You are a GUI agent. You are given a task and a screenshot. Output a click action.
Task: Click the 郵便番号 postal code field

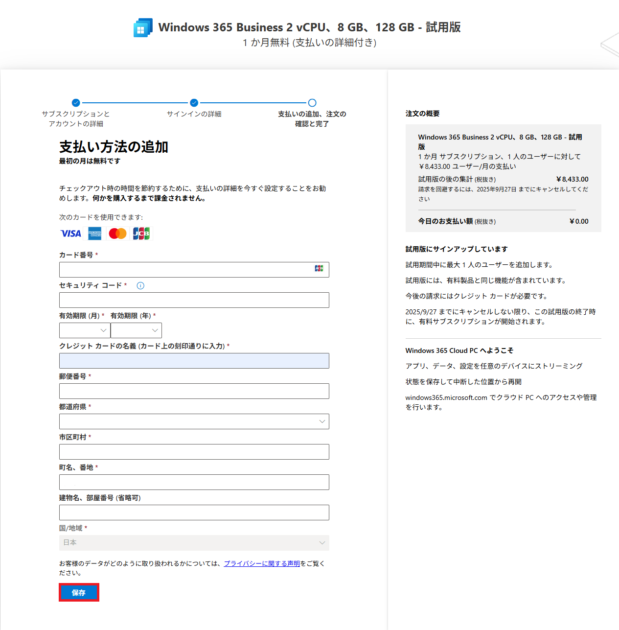(194, 391)
